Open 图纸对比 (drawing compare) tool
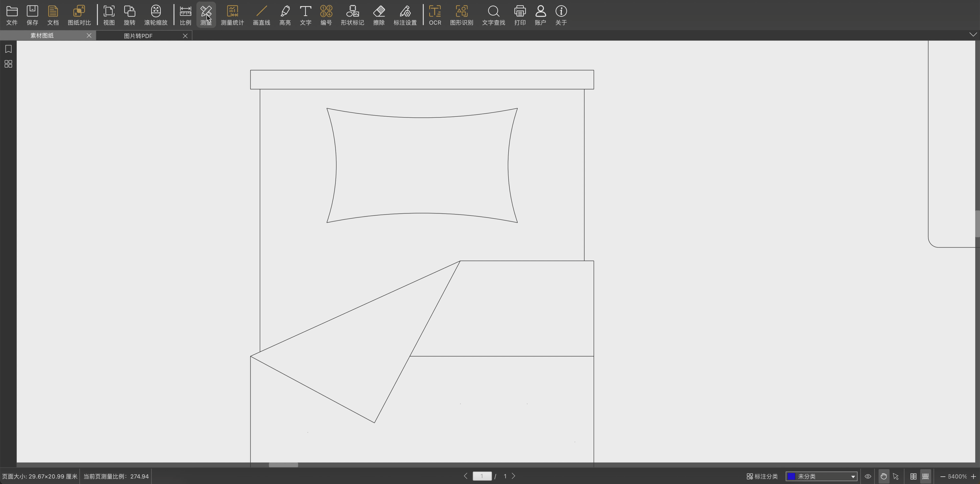Image resolution: width=980 pixels, height=484 pixels. click(x=79, y=15)
